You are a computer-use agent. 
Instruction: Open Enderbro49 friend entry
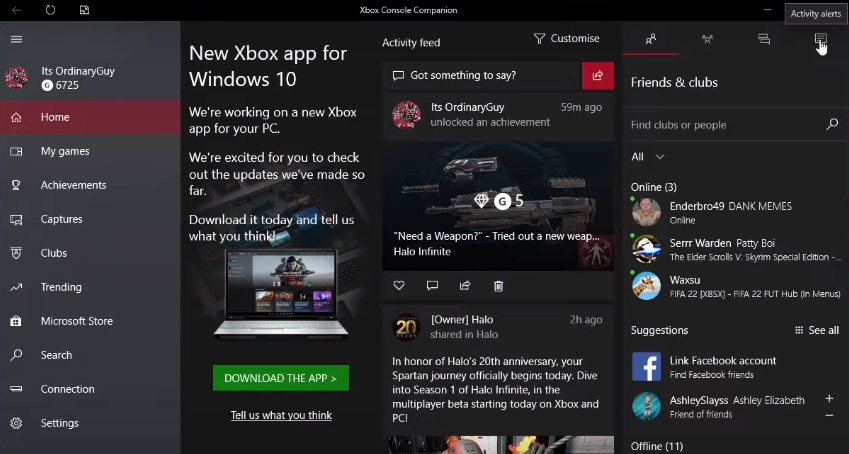click(x=735, y=212)
